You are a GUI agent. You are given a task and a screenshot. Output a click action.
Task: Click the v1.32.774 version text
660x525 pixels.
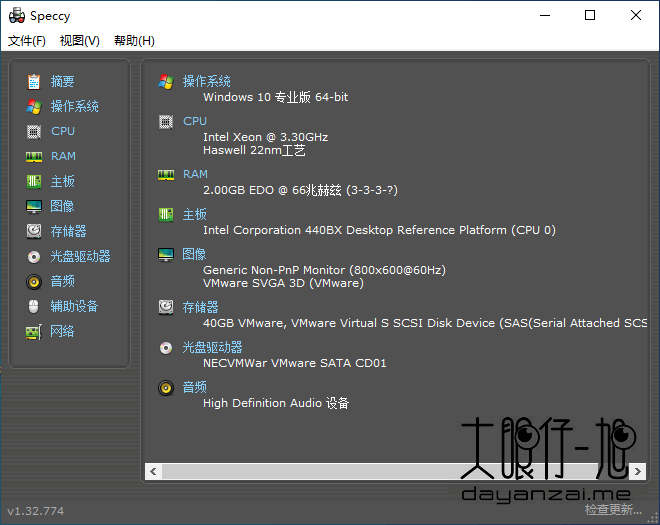[x=36, y=511]
